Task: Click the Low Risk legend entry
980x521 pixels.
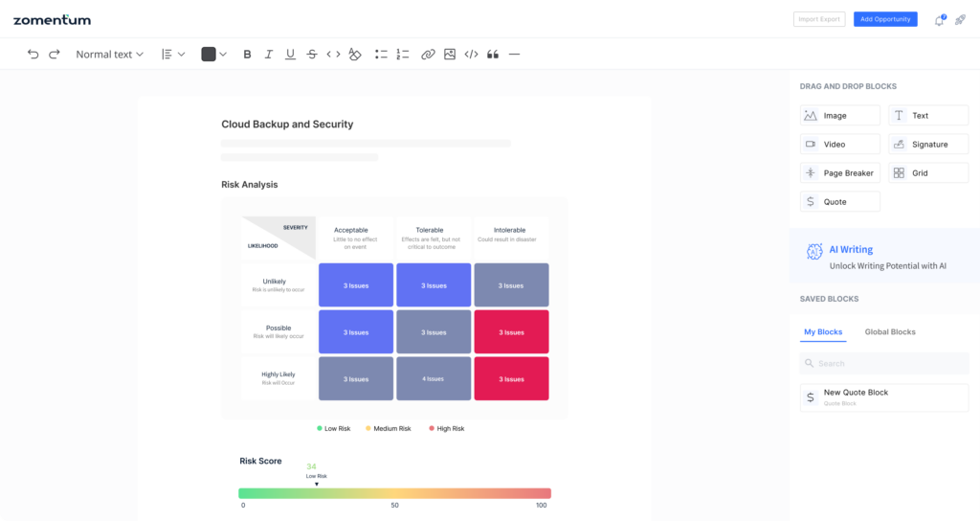Action: 334,429
